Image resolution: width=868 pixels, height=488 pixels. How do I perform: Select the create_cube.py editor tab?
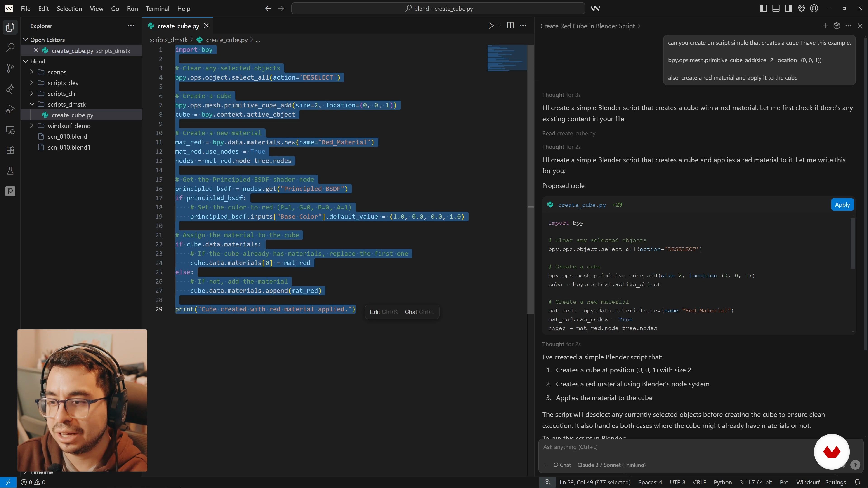tap(178, 26)
